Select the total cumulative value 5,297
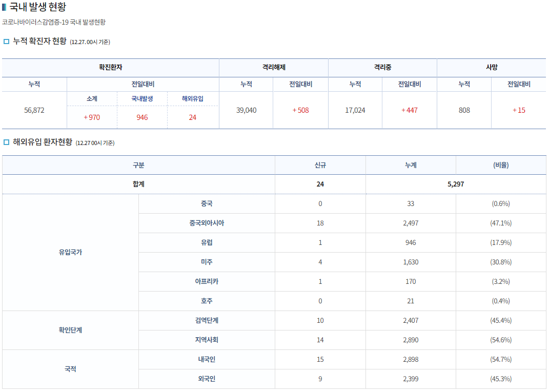Viewport: 549px width, 392px height. click(x=456, y=184)
